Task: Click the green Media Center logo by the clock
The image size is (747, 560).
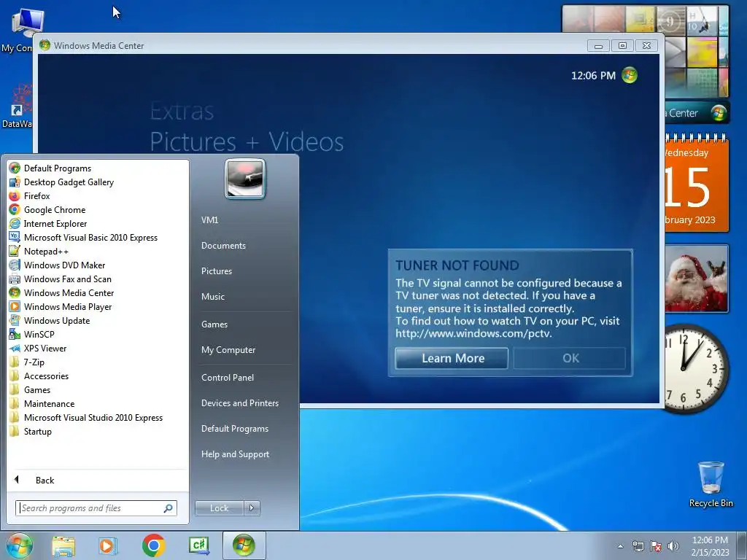Action: pyautogui.click(x=630, y=75)
